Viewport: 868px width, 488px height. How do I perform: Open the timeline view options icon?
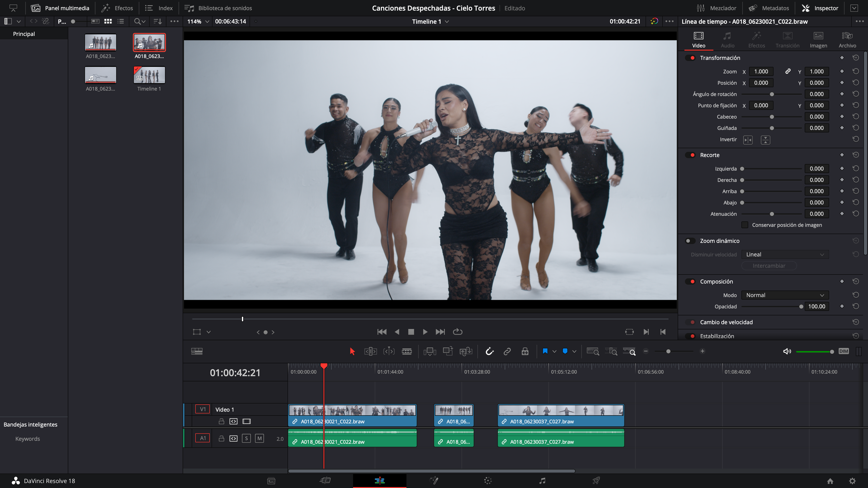tap(197, 351)
